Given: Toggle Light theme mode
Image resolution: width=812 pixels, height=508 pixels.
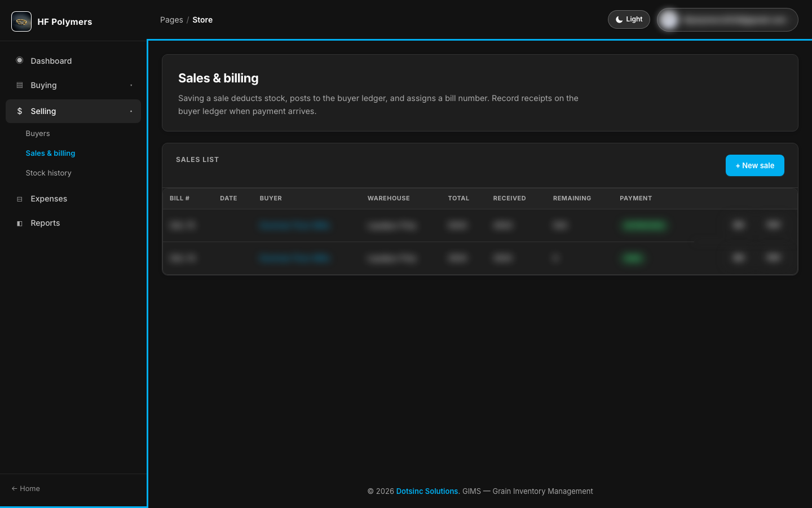Looking at the screenshot, I should [629, 19].
